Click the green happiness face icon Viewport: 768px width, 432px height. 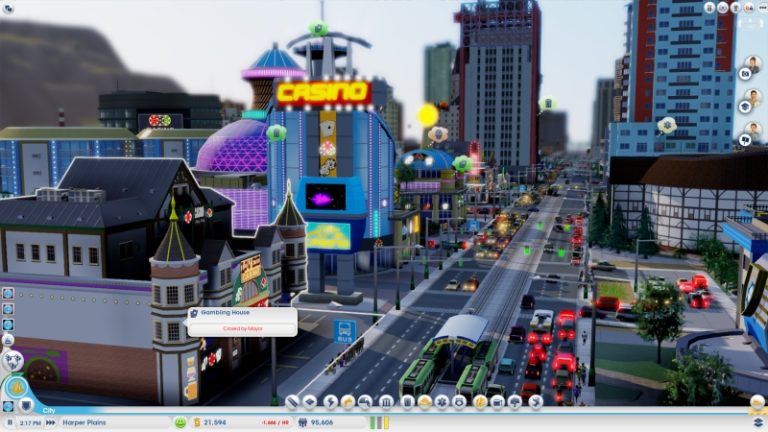click(x=180, y=423)
